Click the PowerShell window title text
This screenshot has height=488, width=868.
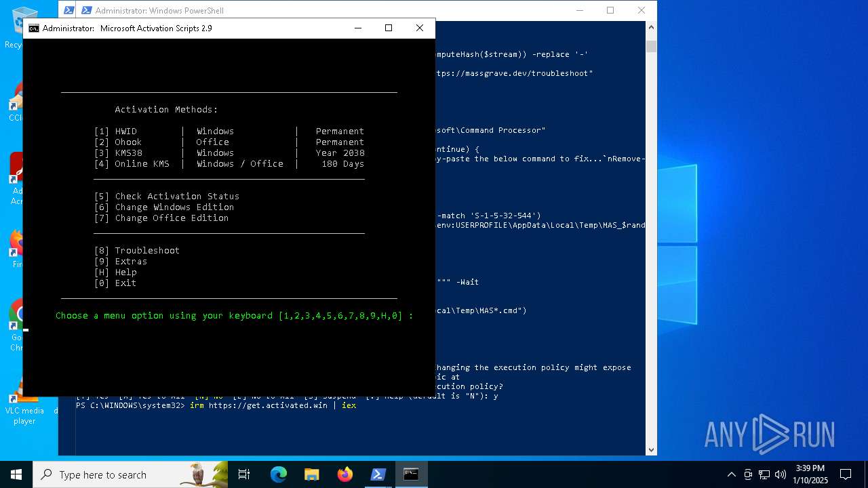click(x=159, y=10)
